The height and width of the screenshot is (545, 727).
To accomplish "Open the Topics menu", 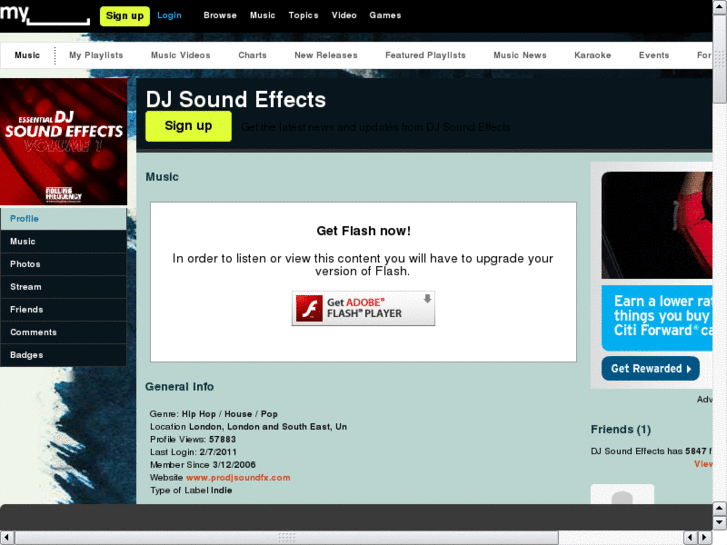I will point(303,15).
